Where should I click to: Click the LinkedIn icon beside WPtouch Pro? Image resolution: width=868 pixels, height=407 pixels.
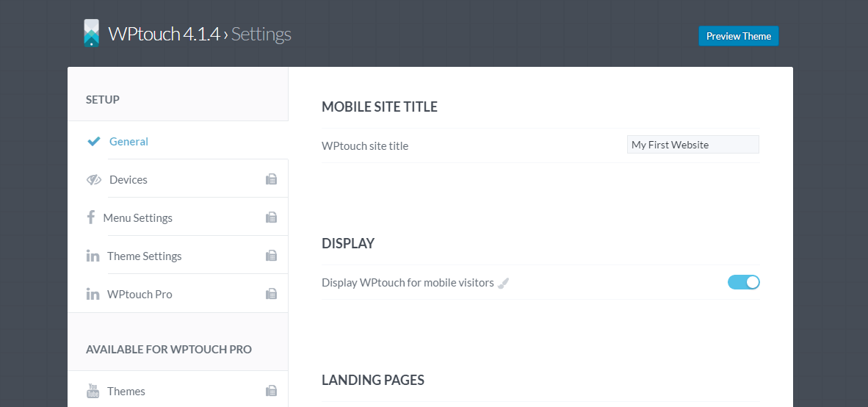click(x=93, y=294)
